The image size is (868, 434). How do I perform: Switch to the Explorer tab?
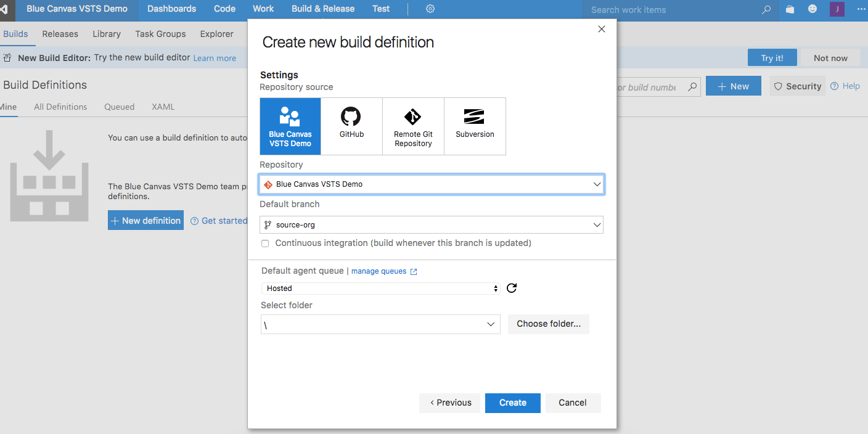[216, 34]
